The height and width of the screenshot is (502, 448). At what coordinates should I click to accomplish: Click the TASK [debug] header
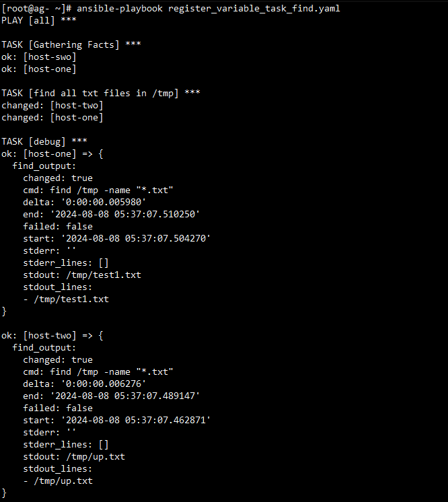click(44, 141)
